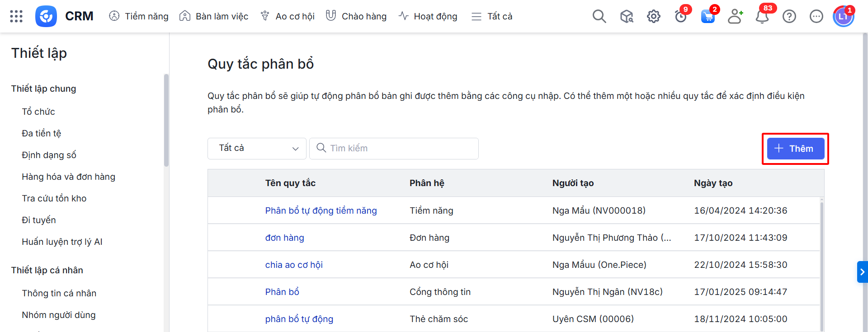Click the sidebar vertical scrollbar
This screenshot has width=868, height=332.
click(166, 121)
